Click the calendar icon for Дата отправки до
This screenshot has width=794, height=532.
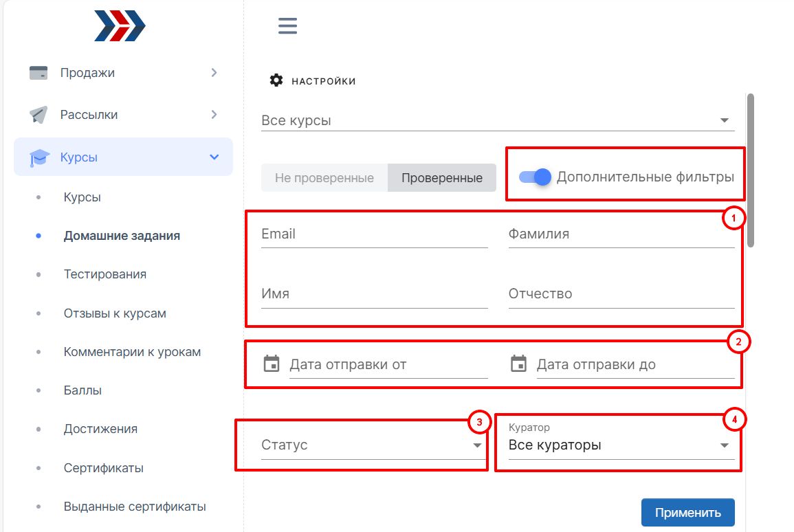click(519, 364)
